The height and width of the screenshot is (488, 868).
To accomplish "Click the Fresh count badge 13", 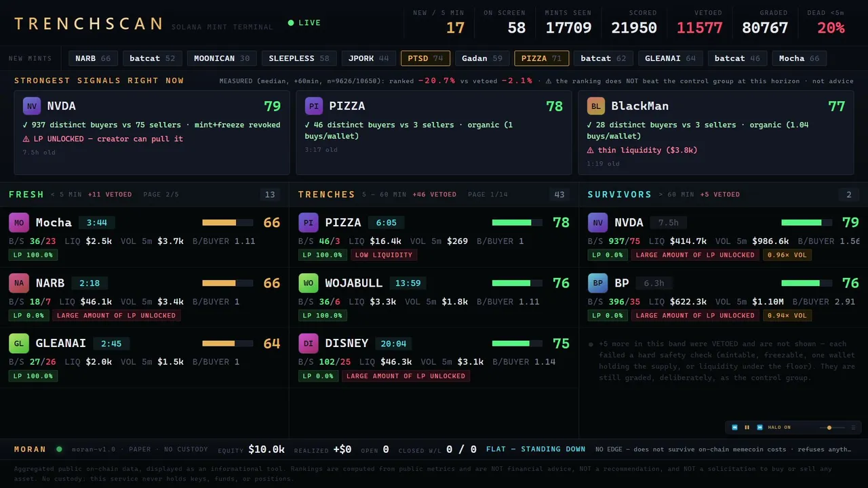I will 270,195.
